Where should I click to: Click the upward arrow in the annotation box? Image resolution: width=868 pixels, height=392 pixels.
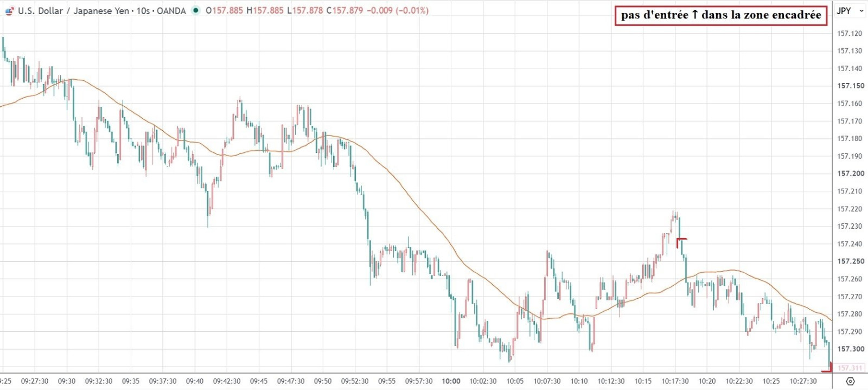[695, 15]
